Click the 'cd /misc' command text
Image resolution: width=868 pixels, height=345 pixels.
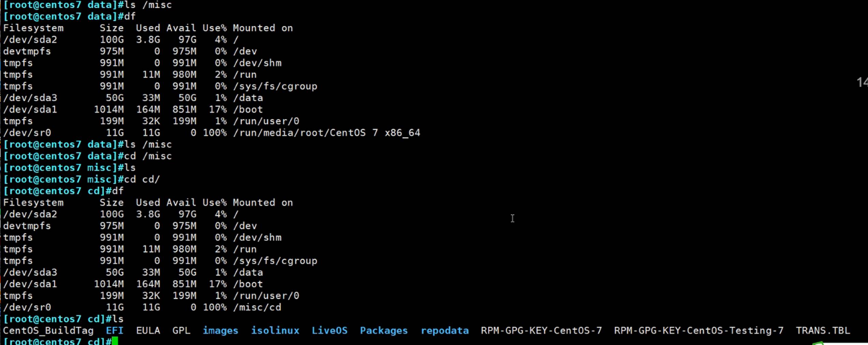coord(148,156)
